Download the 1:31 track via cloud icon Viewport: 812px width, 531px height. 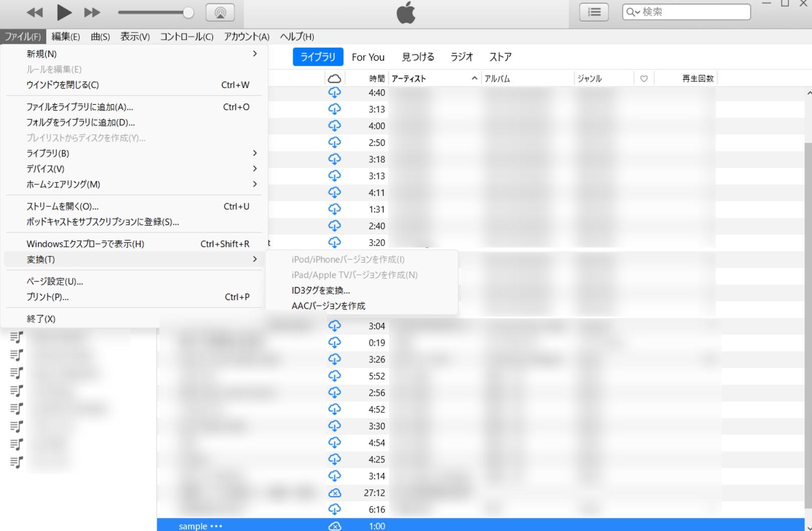pyautogui.click(x=334, y=209)
